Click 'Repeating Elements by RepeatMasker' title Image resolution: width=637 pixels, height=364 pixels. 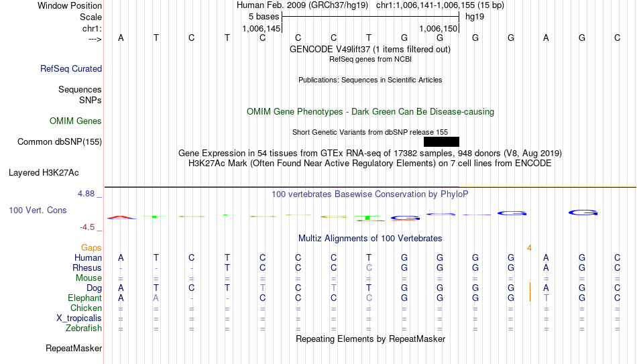click(370, 339)
